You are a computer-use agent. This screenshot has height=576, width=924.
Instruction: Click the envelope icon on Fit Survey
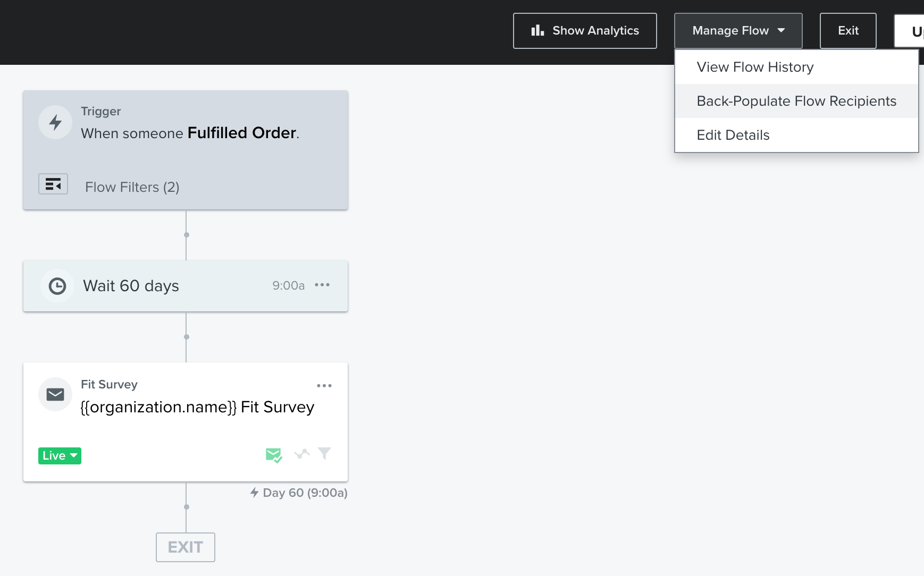coord(55,394)
